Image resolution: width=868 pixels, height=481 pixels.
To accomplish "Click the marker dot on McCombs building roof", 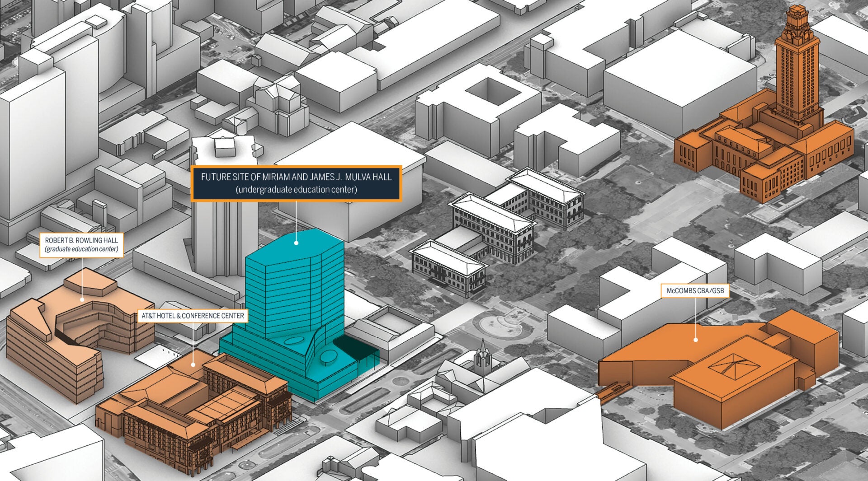I will click(696, 339).
